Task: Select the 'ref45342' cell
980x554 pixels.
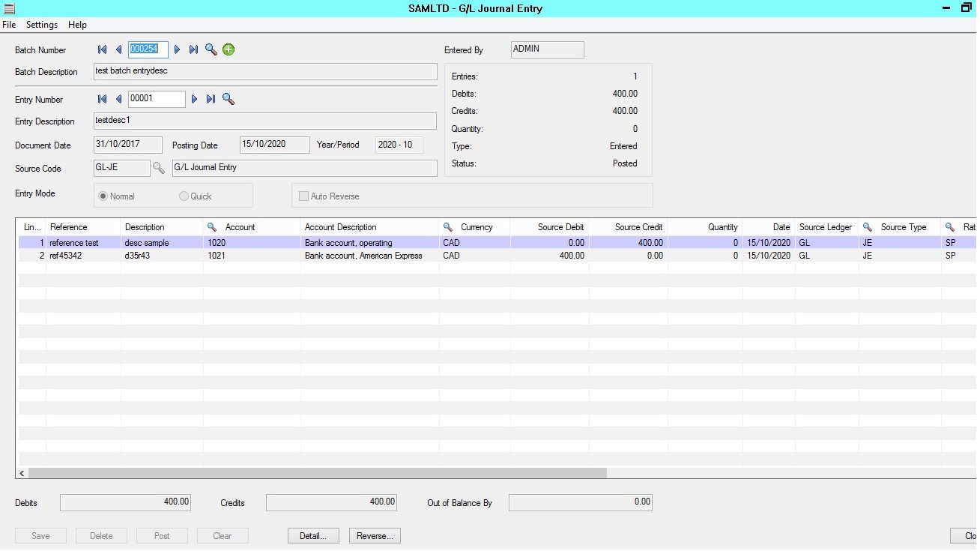Action: click(83, 256)
